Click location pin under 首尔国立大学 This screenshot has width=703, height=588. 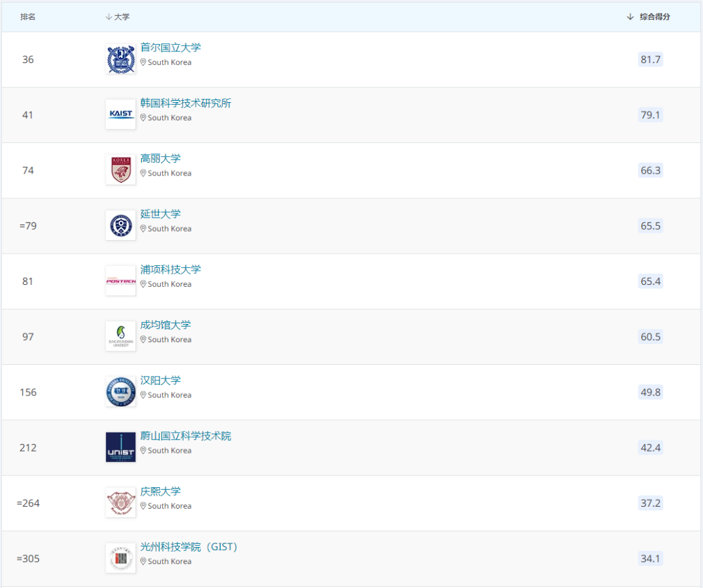tap(143, 62)
